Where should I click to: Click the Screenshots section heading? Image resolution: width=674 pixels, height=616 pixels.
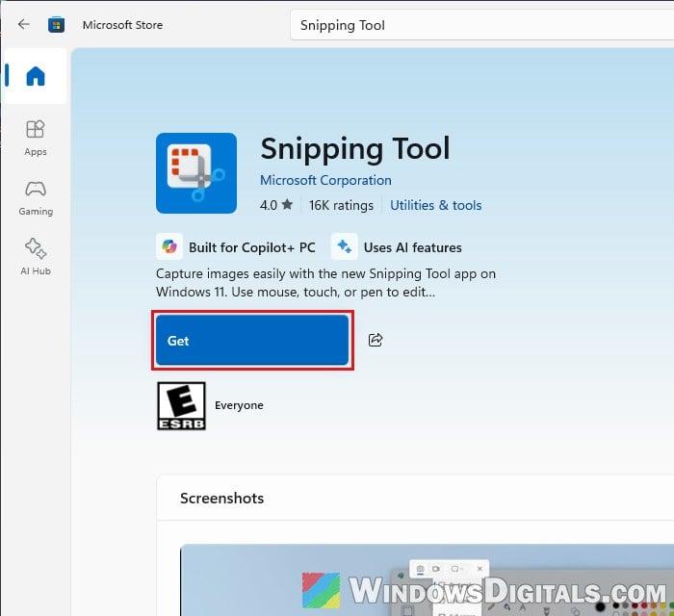(221, 499)
